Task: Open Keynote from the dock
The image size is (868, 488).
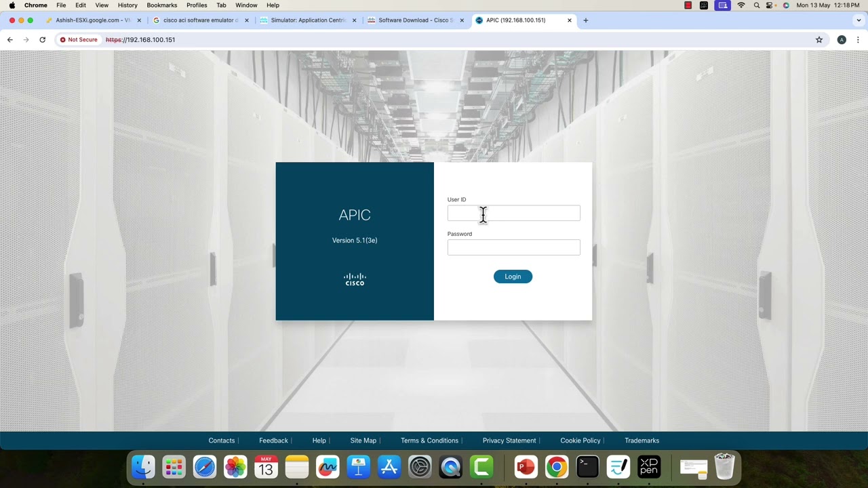Action: [x=359, y=467]
